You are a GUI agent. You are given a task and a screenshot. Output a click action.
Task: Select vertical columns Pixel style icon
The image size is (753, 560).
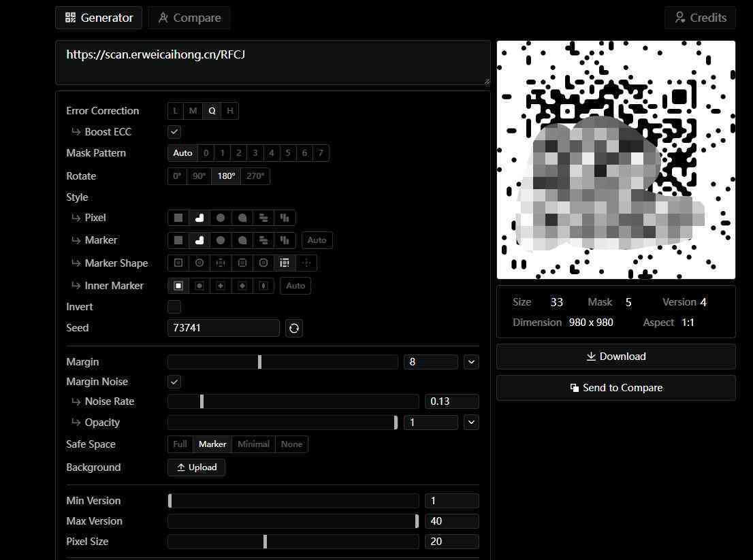(285, 218)
